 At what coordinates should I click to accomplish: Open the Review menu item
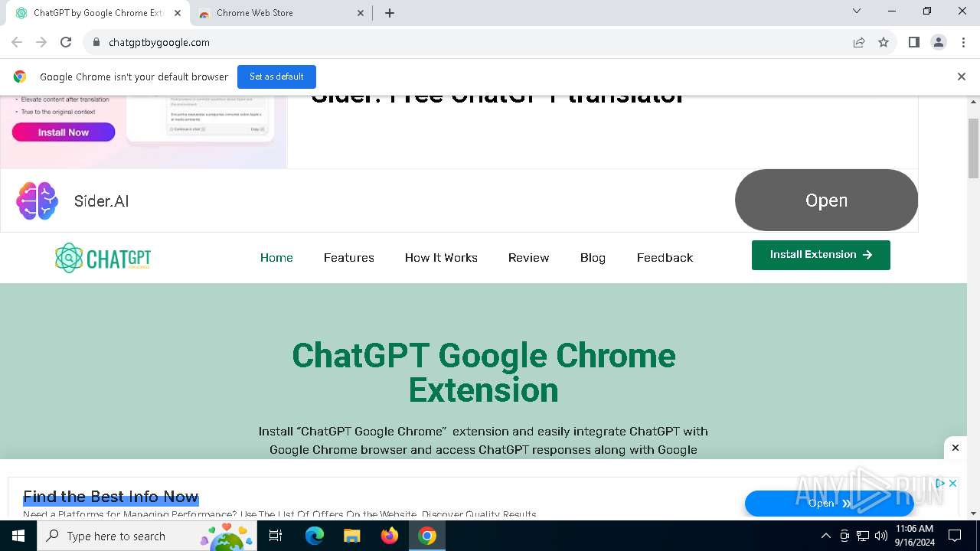pos(529,258)
